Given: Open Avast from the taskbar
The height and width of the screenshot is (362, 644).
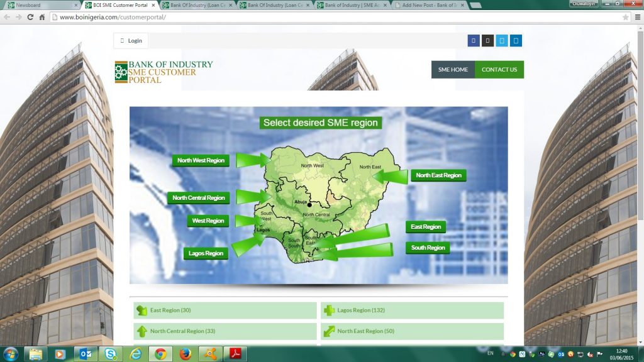Looking at the screenshot, I should pyautogui.click(x=210, y=354).
